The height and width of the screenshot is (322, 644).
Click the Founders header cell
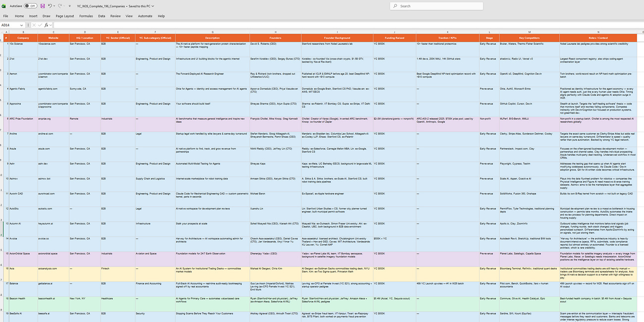(x=275, y=38)
